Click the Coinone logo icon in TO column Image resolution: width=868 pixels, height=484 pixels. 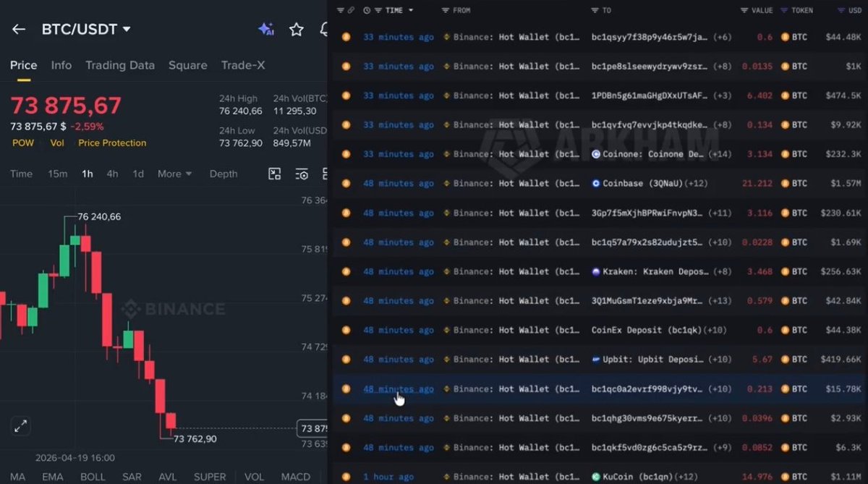point(596,154)
